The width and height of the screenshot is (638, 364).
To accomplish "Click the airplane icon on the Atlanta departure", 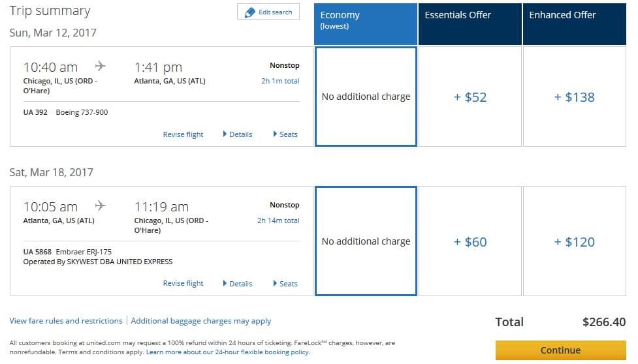I will point(100,205).
